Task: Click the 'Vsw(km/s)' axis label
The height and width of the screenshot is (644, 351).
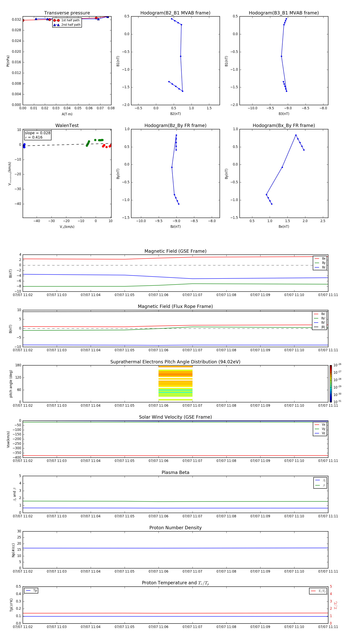Action: (8, 439)
